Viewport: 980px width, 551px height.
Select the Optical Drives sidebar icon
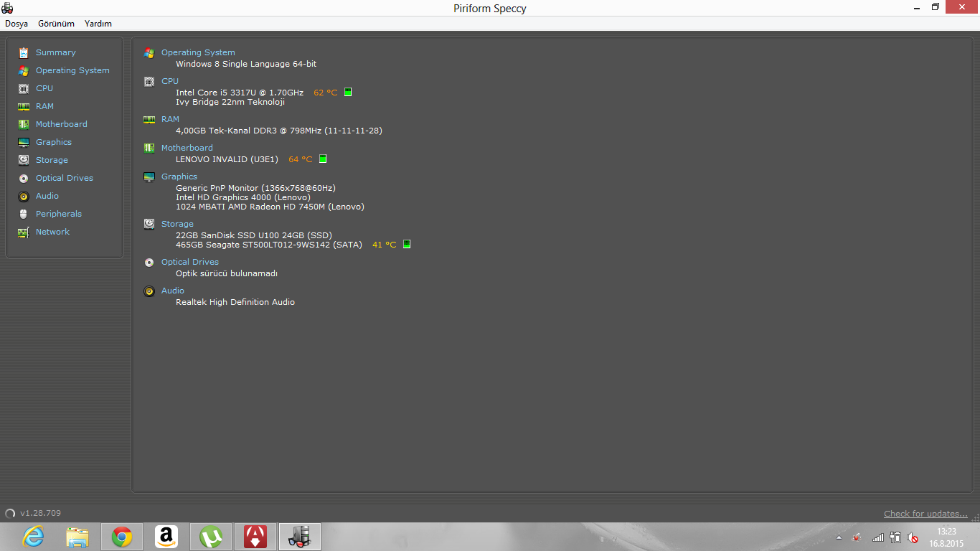(24, 178)
